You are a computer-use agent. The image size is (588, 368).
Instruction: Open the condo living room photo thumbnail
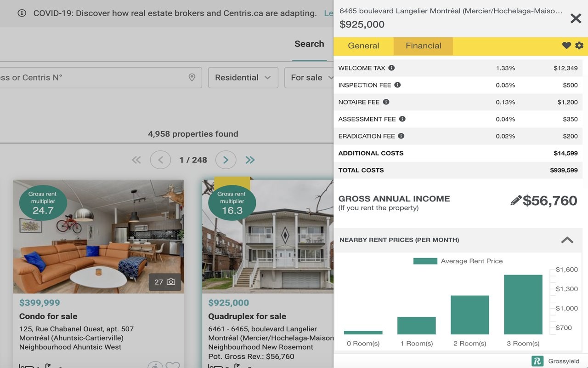pyautogui.click(x=99, y=236)
